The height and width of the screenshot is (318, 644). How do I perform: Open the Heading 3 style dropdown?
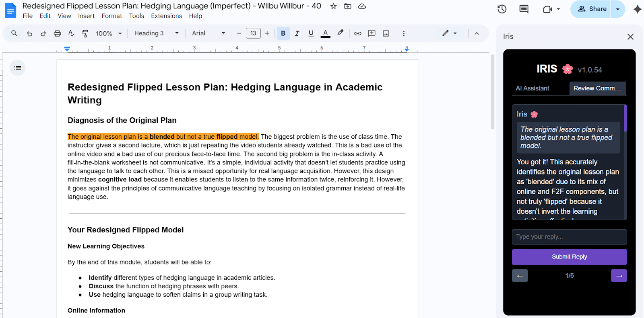pos(156,33)
